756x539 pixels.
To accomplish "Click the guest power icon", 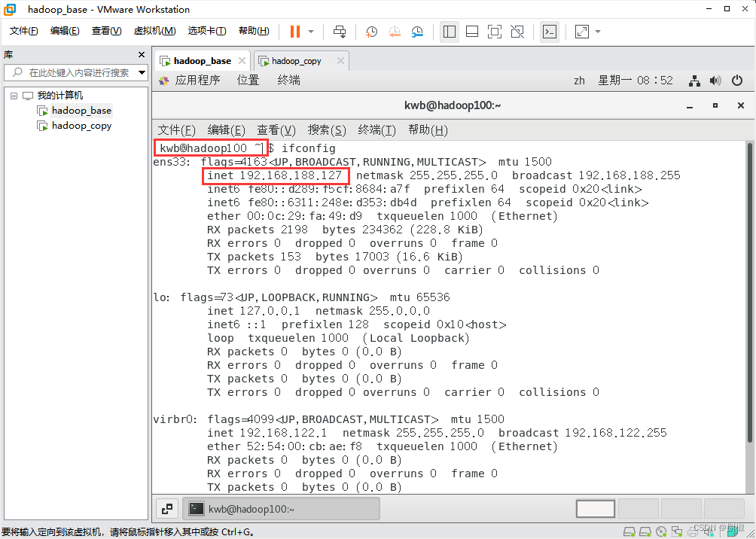I will coord(737,81).
